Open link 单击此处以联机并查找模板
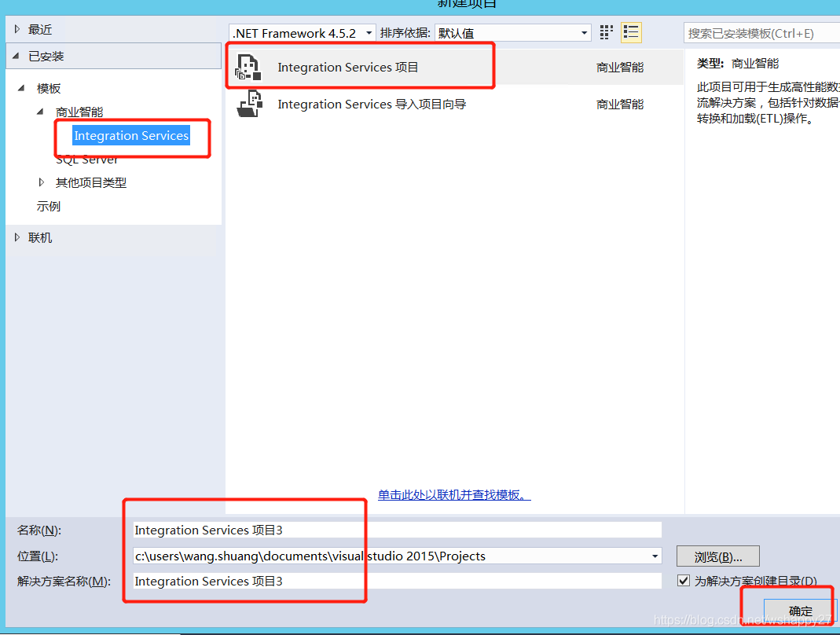 [x=454, y=494]
